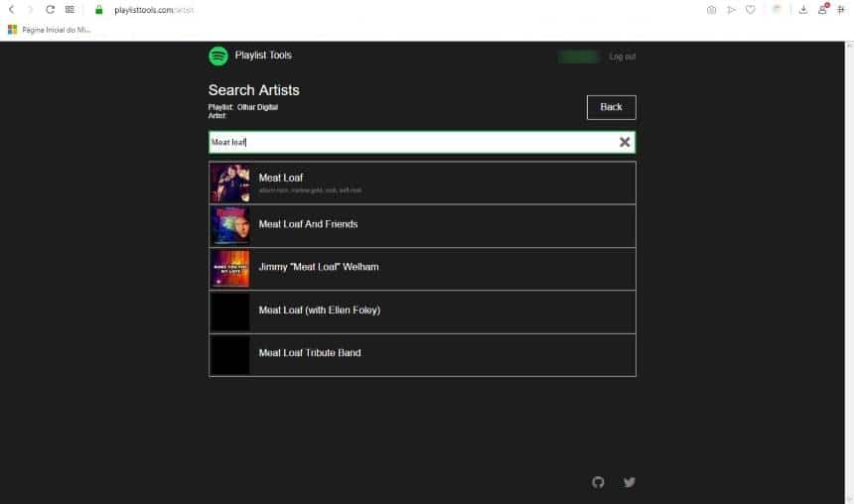This screenshot has height=504, width=854.
Task: Open the Página Inicial bookmark in the bookmarks bar
Action: pyautogui.click(x=50, y=30)
